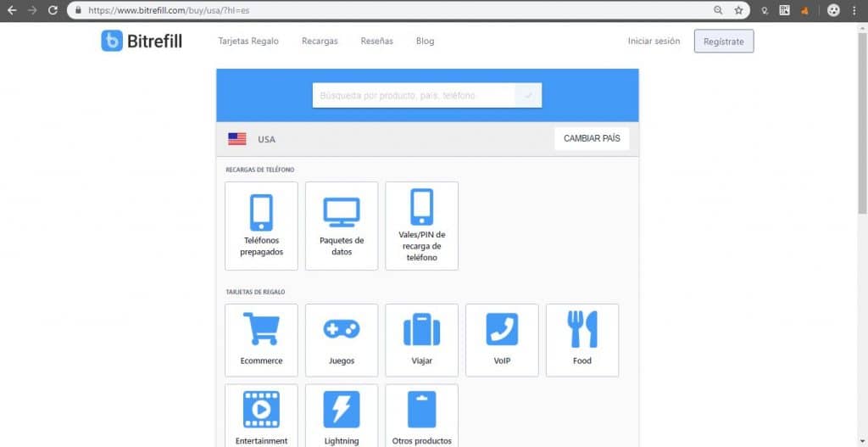Viewport: 868px width, 447px height.
Task: Bookmark this page with the star icon
Action: pyautogui.click(x=738, y=10)
